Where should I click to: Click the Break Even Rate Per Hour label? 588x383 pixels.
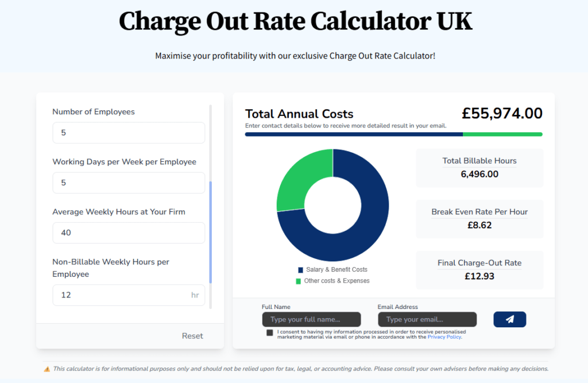coord(479,212)
